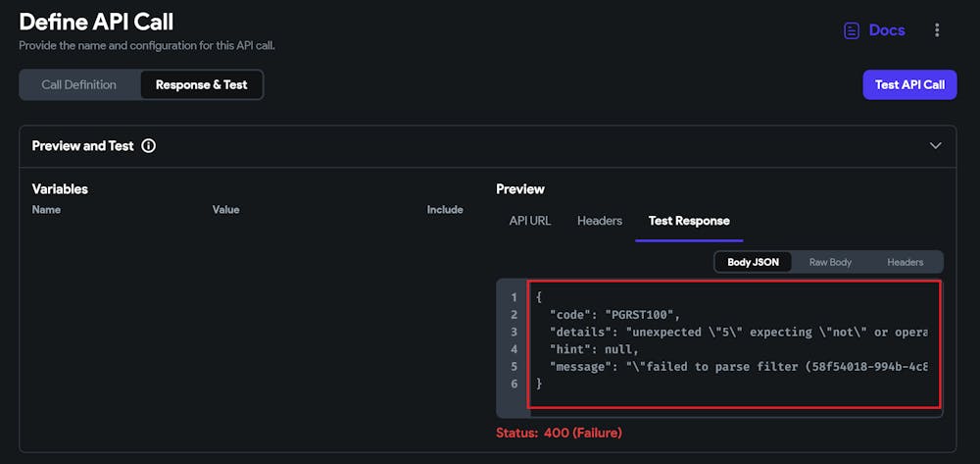Viewport: 980px width, 464px height.
Task: Select the Test Response tab
Action: click(689, 221)
